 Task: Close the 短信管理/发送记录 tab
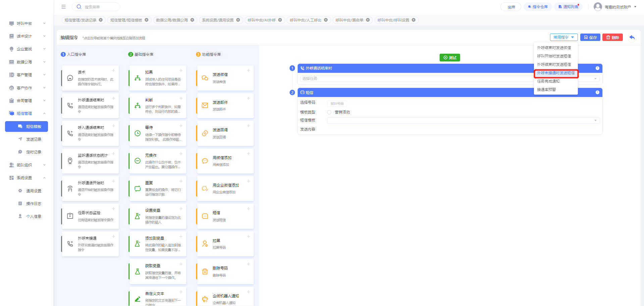pyautogui.click(x=101, y=20)
